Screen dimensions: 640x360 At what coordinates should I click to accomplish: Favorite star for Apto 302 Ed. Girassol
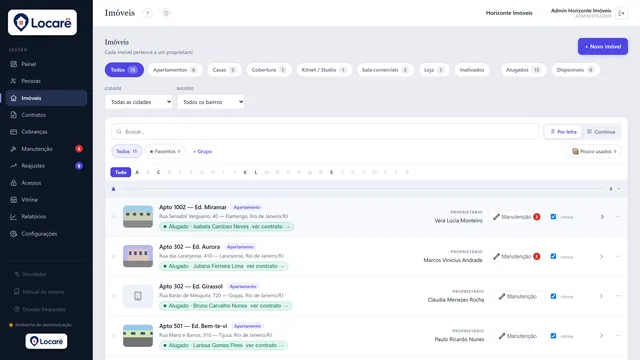(113, 296)
